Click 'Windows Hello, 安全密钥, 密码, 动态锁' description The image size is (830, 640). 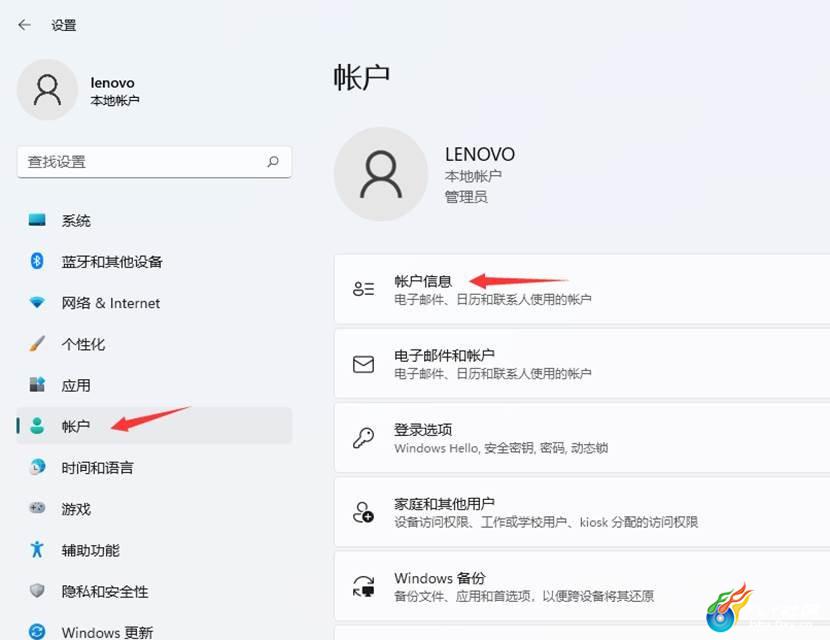(501, 448)
